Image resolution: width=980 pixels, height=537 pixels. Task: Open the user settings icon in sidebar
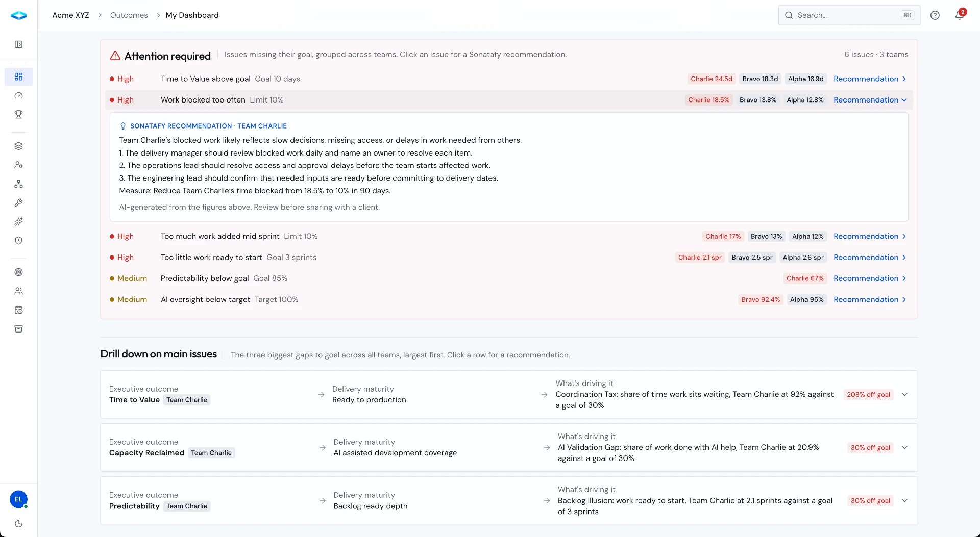point(18,165)
